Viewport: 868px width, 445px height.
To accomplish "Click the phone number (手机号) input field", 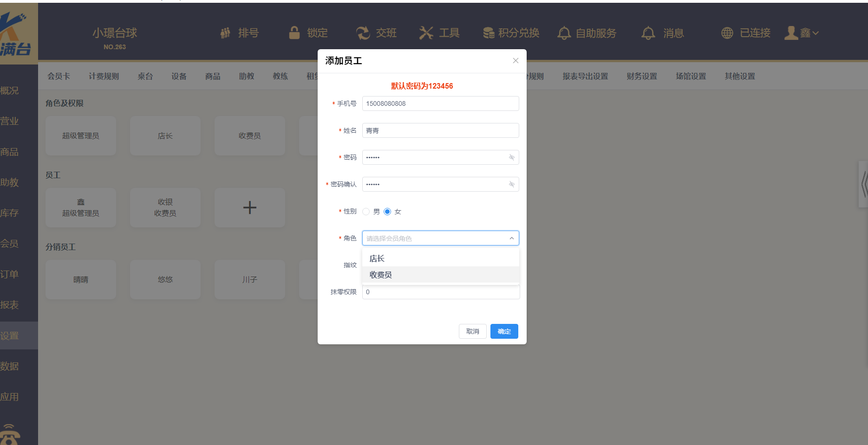I will coord(440,103).
